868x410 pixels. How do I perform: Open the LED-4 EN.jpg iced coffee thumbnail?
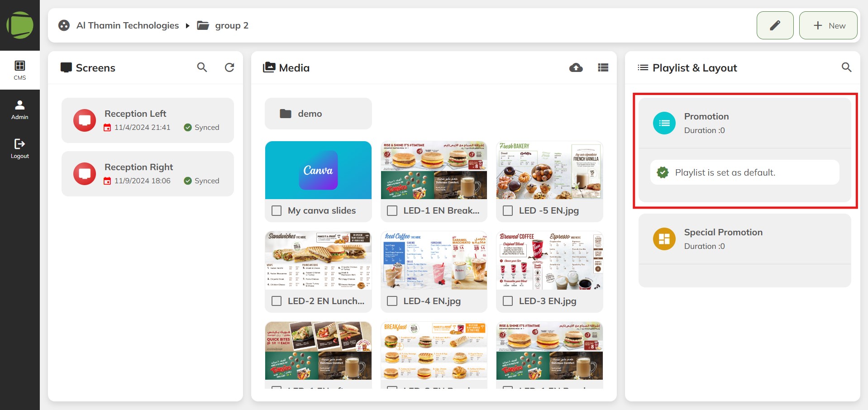pyautogui.click(x=434, y=261)
